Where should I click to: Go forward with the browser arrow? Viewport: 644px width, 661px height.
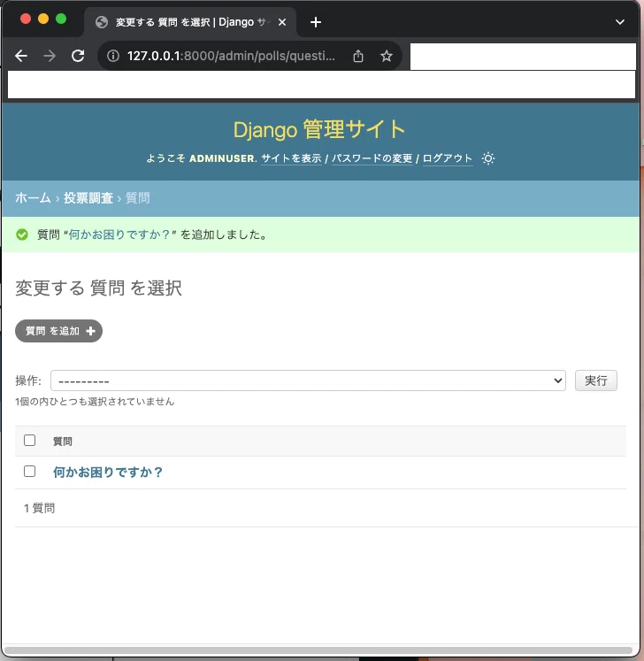50,56
